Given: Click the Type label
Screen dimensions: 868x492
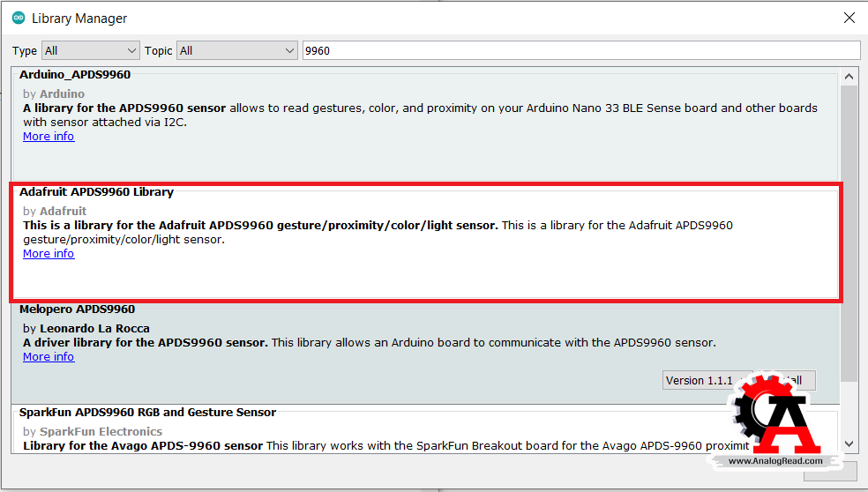Looking at the screenshot, I should [25, 51].
